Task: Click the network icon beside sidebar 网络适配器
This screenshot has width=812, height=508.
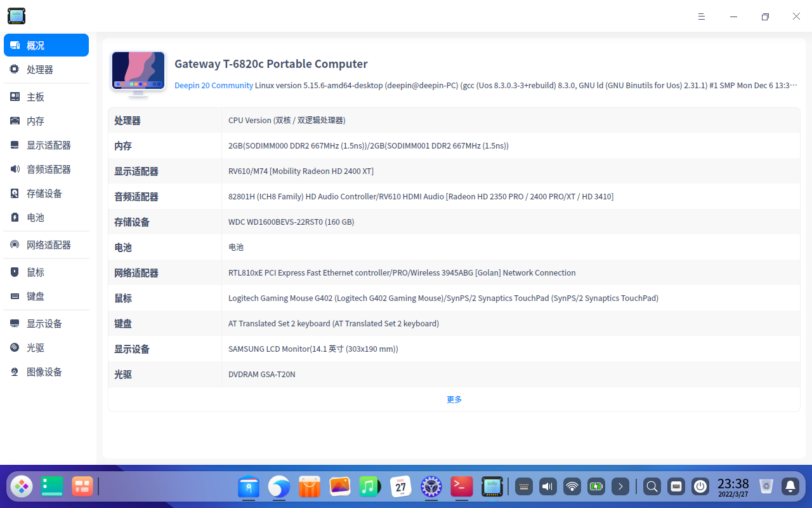Action: coord(15,245)
